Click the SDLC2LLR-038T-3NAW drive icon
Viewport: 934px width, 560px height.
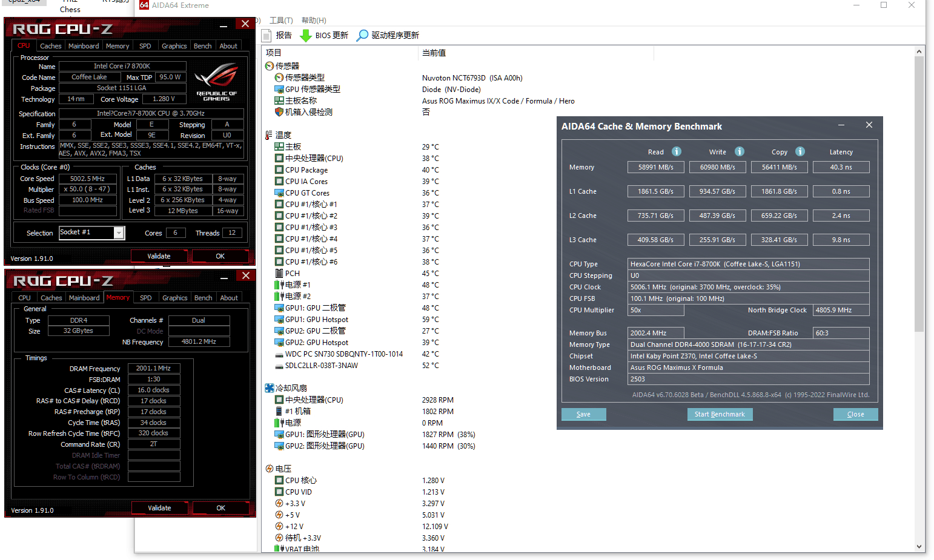[279, 366]
